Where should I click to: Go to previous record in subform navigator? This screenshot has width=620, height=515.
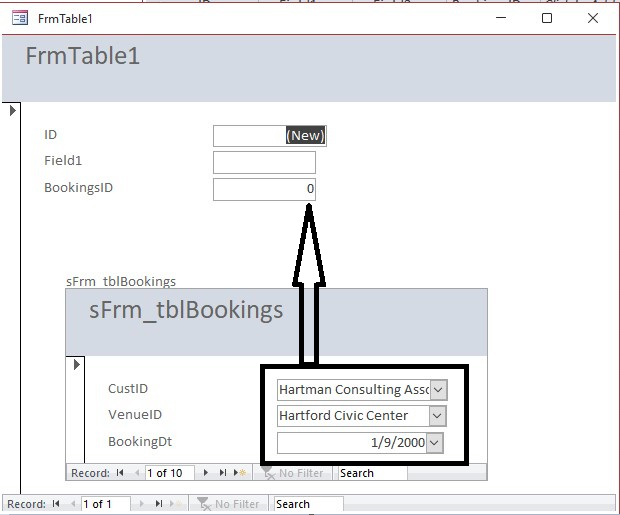pos(137,473)
